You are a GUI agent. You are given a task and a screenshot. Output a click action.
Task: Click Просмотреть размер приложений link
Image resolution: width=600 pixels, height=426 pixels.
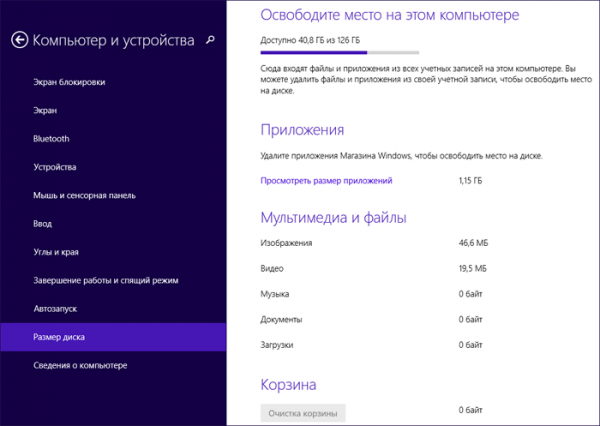pos(326,180)
